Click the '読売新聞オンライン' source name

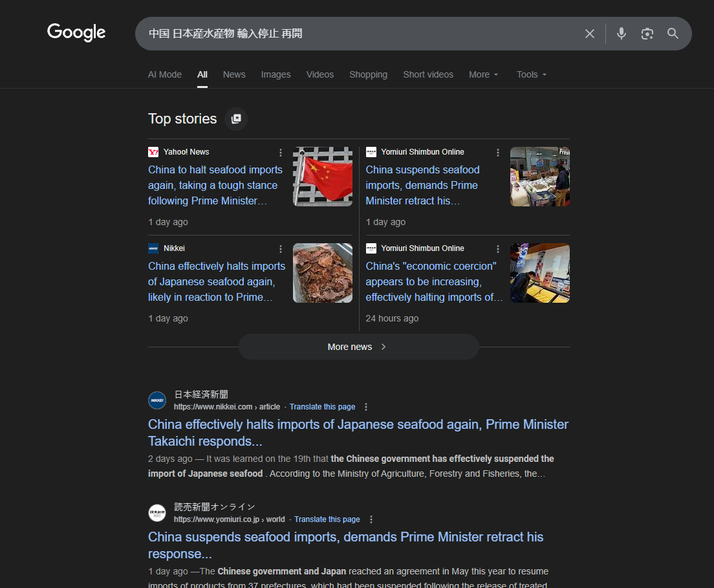[215, 507]
